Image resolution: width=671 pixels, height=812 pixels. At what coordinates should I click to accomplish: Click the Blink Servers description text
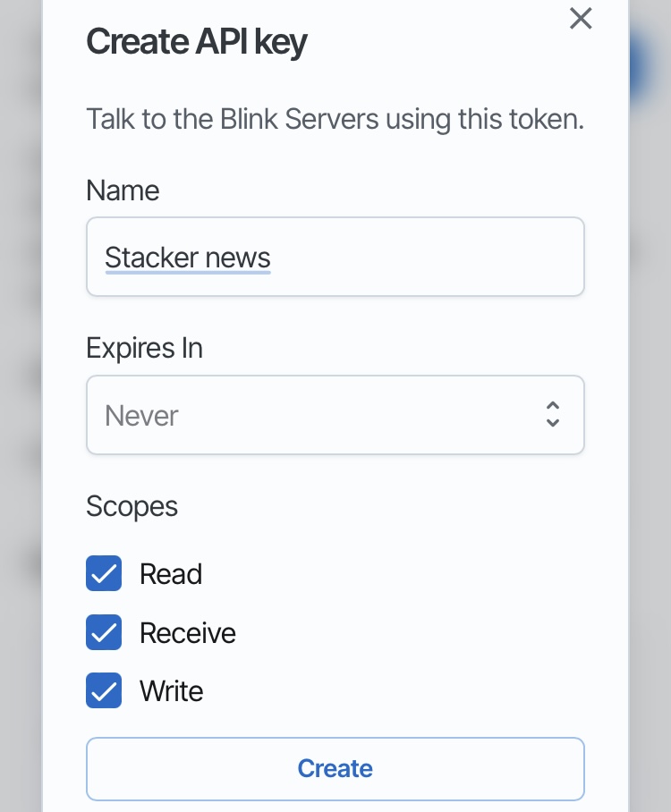tap(335, 119)
